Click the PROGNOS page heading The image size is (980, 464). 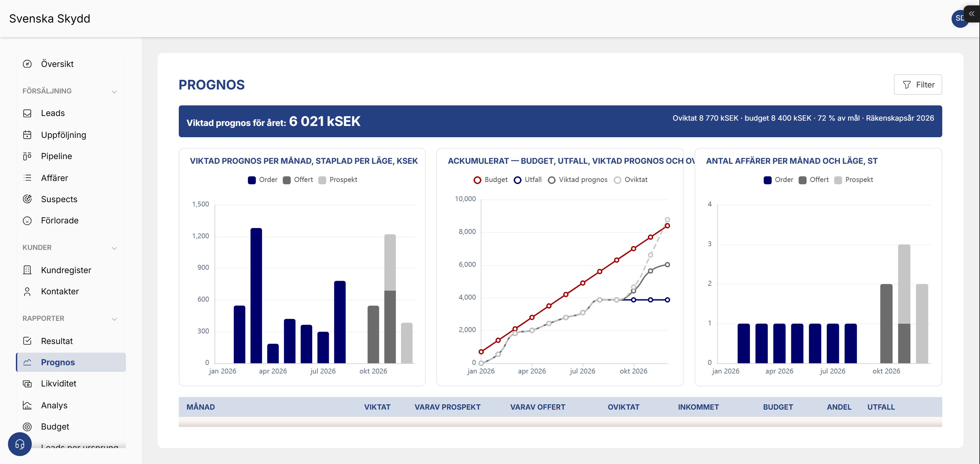coord(212,85)
